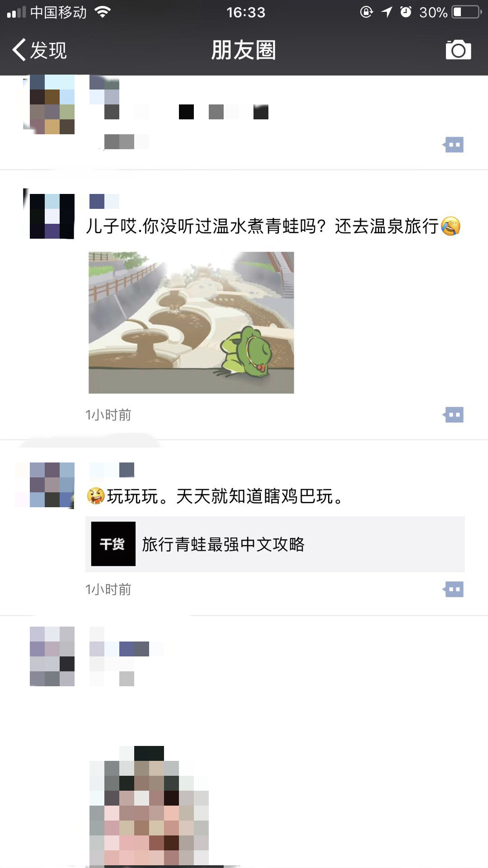
Task: Tap the avatar on the bottom post
Action: click(x=52, y=656)
